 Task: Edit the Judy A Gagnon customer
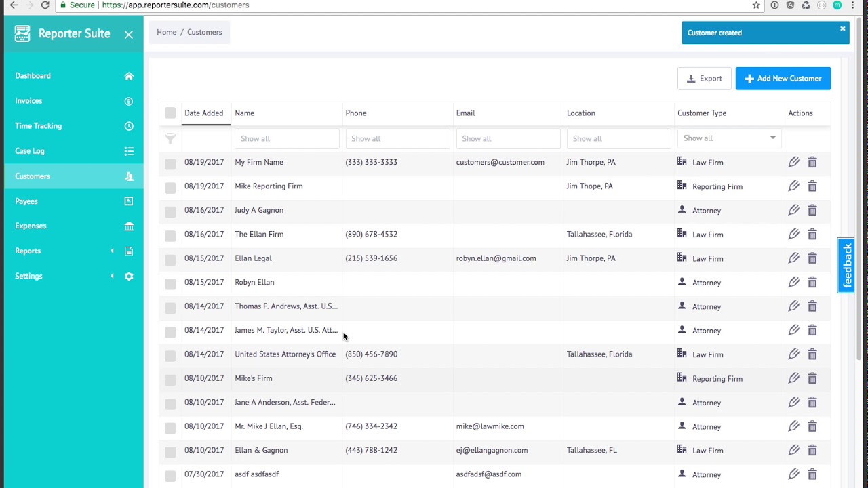click(x=793, y=210)
